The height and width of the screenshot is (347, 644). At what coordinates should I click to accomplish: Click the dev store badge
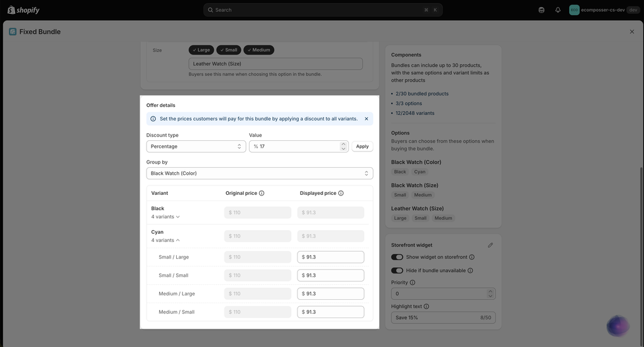633,10
